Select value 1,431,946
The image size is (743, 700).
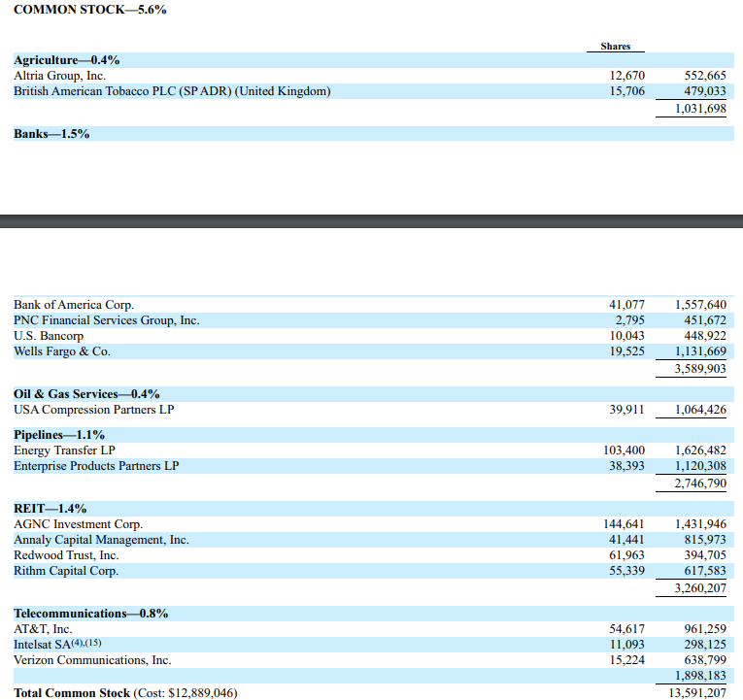coord(700,525)
